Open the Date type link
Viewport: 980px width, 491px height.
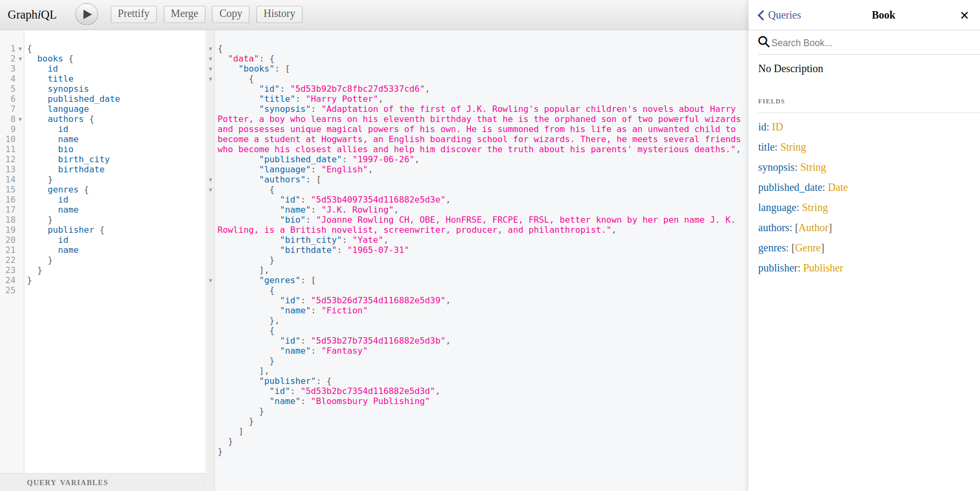[x=838, y=187]
